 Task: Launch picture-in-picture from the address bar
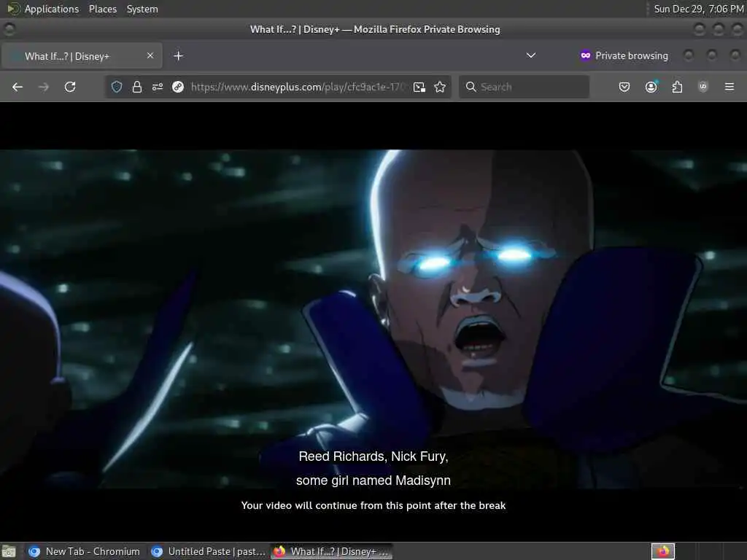pyautogui.click(x=419, y=87)
